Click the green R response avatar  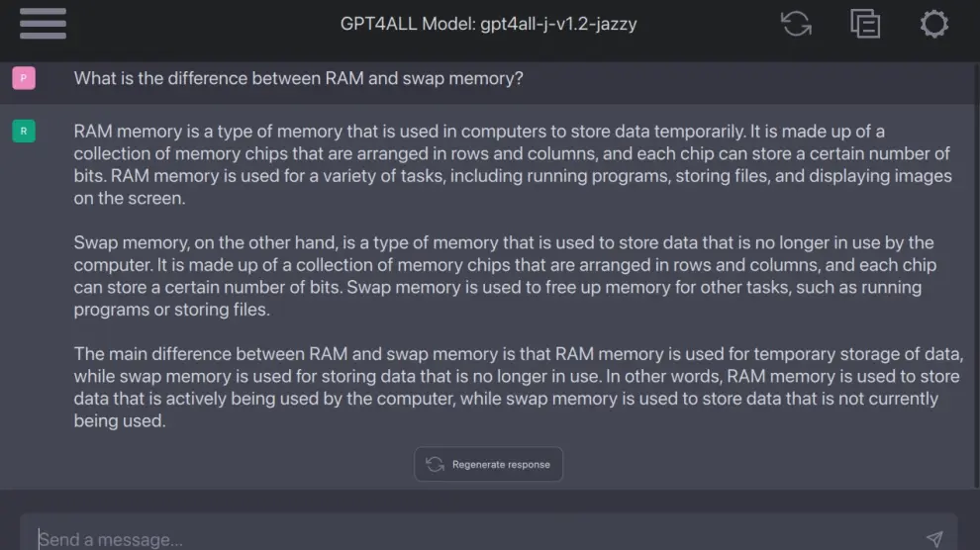click(24, 131)
